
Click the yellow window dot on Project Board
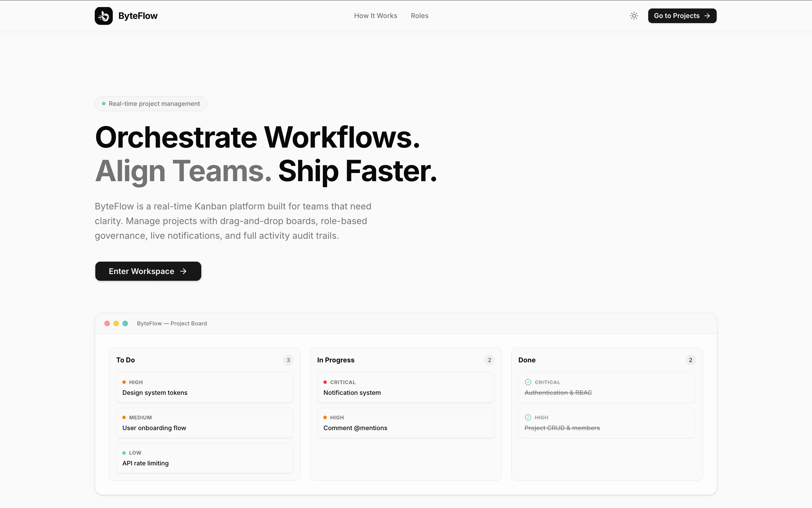(x=116, y=323)
